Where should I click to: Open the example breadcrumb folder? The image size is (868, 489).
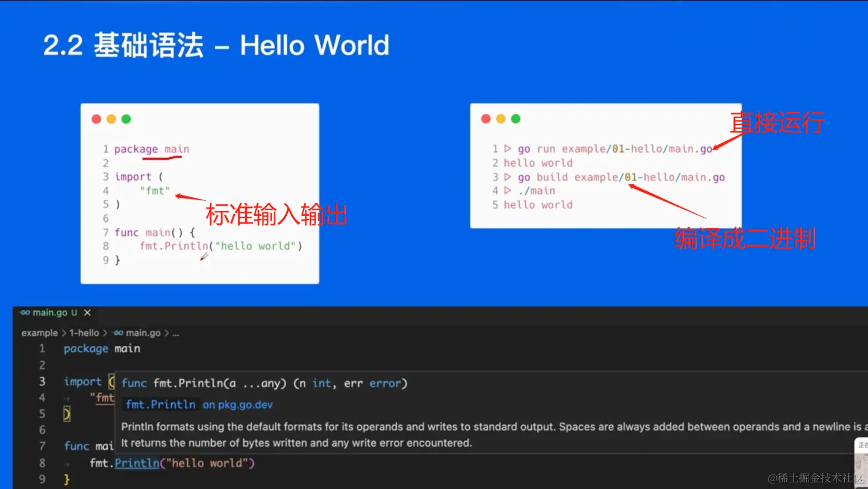39,333
